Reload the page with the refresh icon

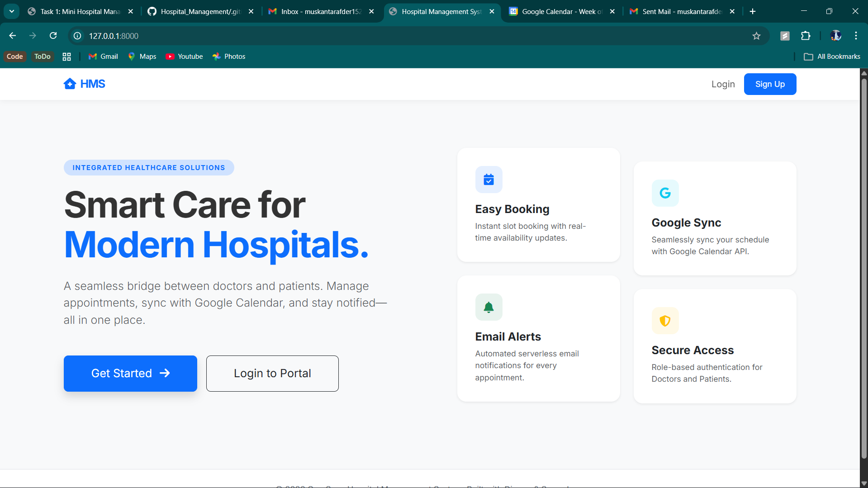(53, 36)
